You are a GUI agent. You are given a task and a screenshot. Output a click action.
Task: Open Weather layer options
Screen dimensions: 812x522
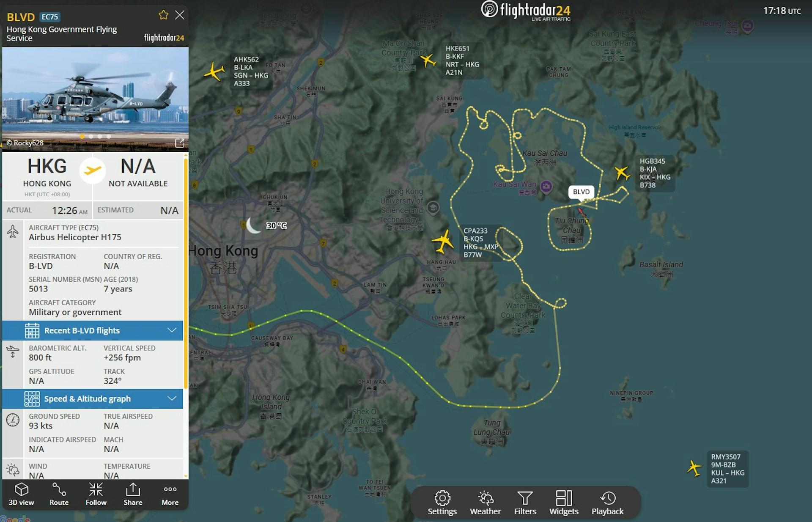point(486,503)
